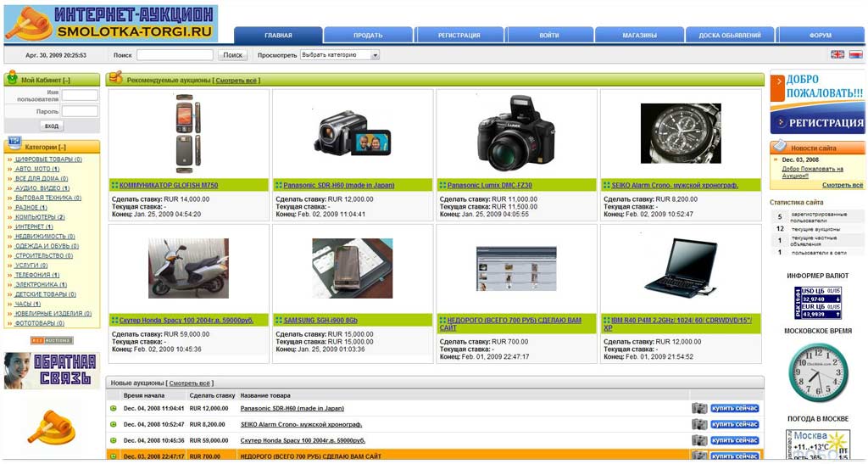Open the ПРОДАТЬ tab
This screenshot has height=464, width=868.
[x=368, y=35]
